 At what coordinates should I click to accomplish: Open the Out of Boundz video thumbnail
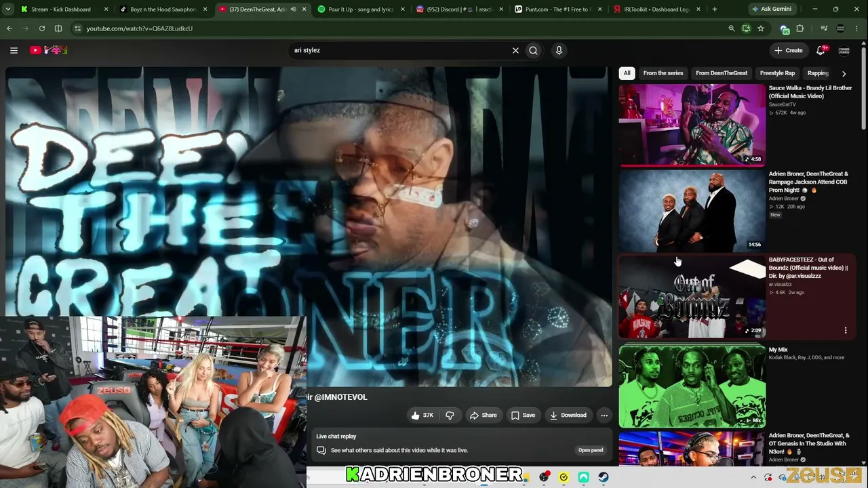pyautogui.click(x=692, y=297)
